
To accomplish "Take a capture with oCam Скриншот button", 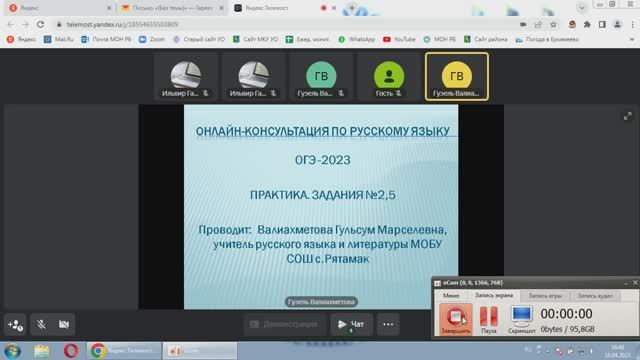I will click(x=522, y=320).
